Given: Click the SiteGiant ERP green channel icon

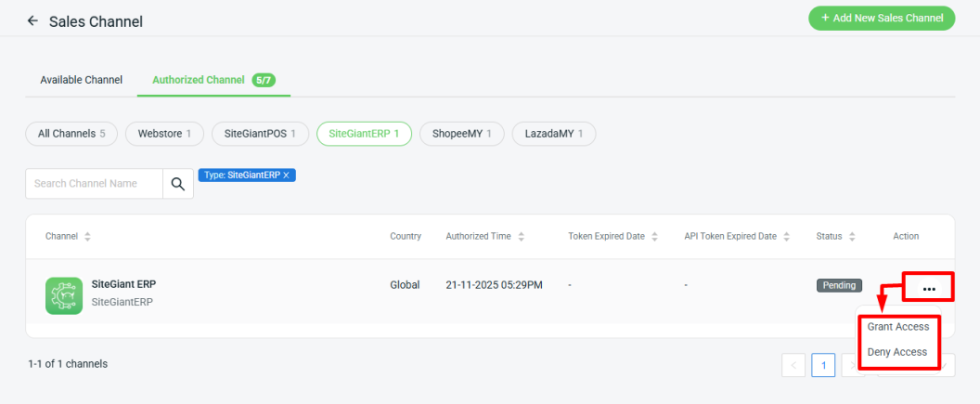Looking at the screenshot, I should [64, 294].
